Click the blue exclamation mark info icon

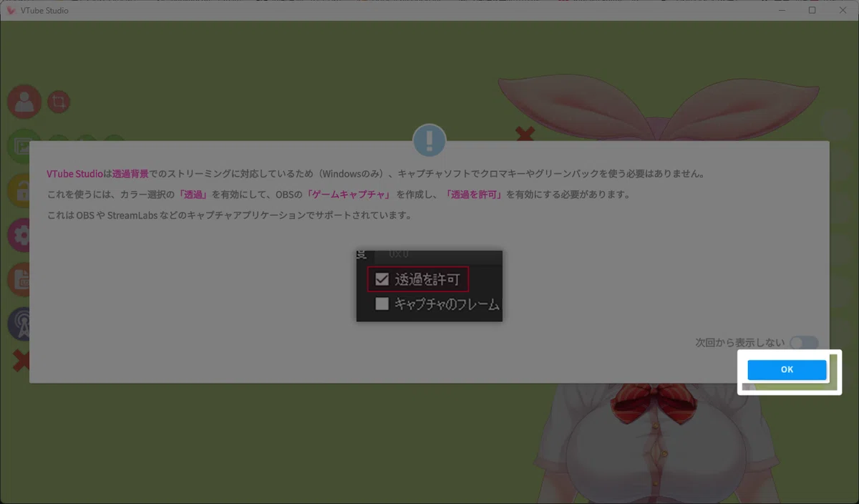click(429, 140)
